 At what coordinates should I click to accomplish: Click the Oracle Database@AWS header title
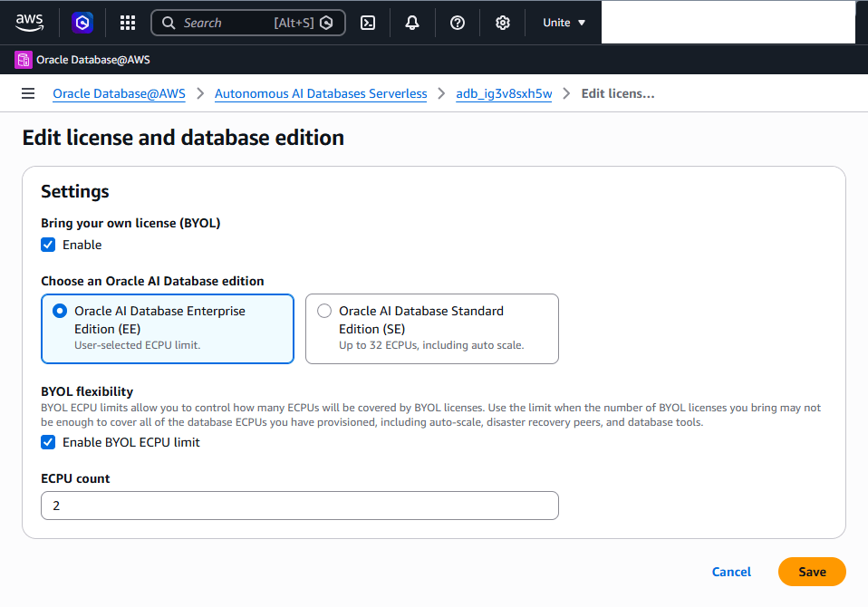pyautogui.click(x=93, y=60)
